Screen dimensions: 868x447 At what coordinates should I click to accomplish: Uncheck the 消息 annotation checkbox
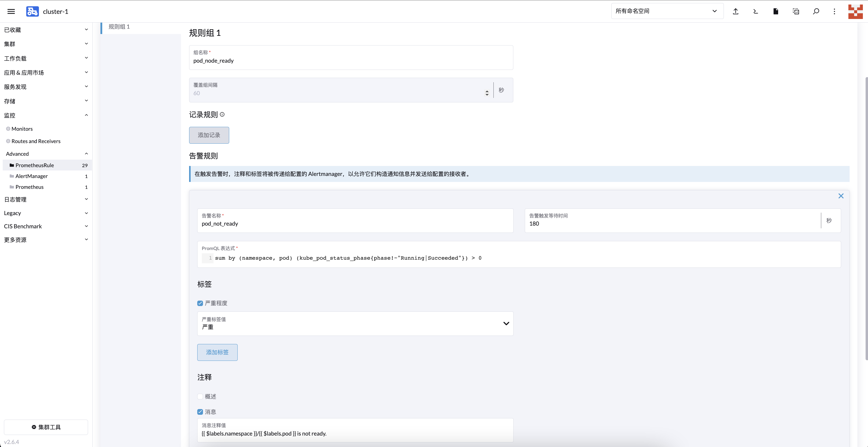[200, 412]
